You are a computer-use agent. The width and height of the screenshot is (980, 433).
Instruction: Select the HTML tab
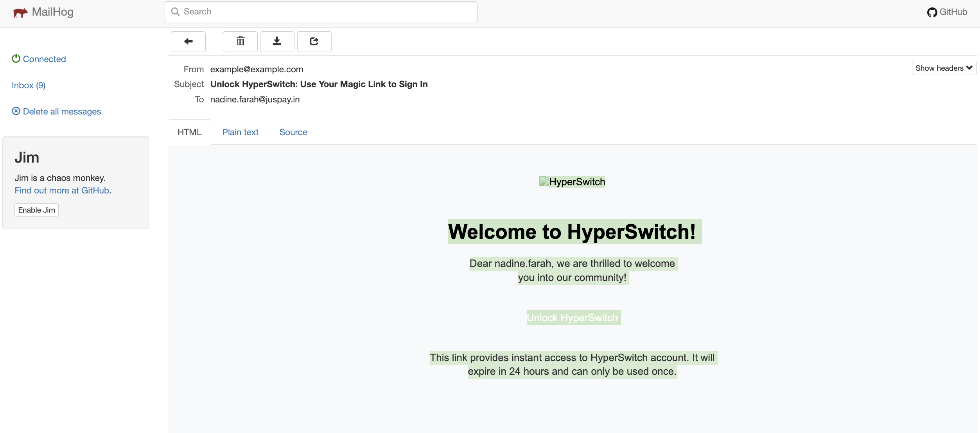point(189,132)
